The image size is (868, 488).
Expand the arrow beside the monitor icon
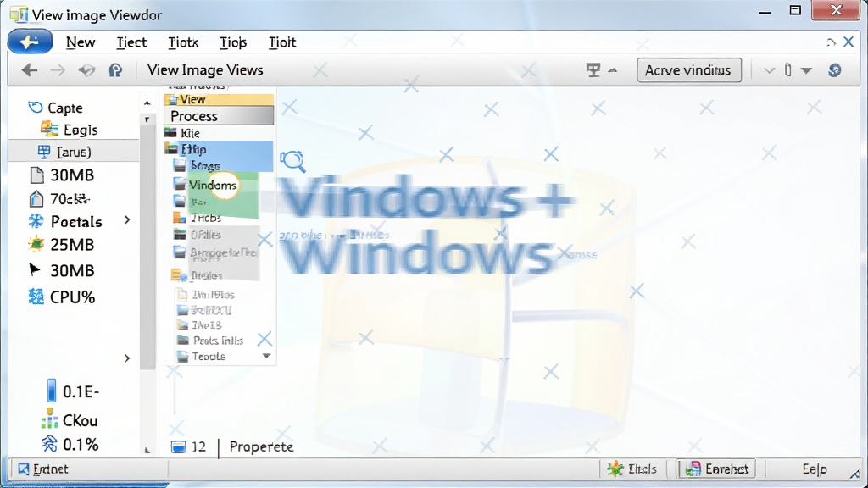click(x=612, y=70)
